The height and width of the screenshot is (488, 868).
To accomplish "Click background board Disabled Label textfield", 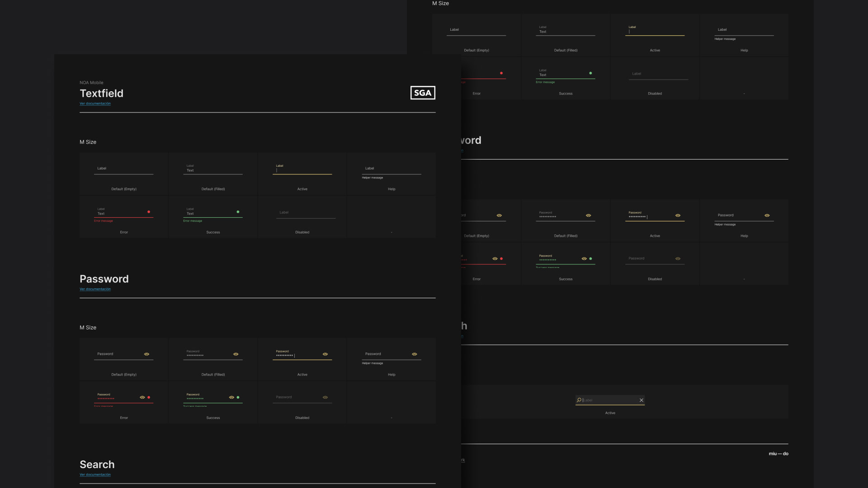I will (658, 74).
